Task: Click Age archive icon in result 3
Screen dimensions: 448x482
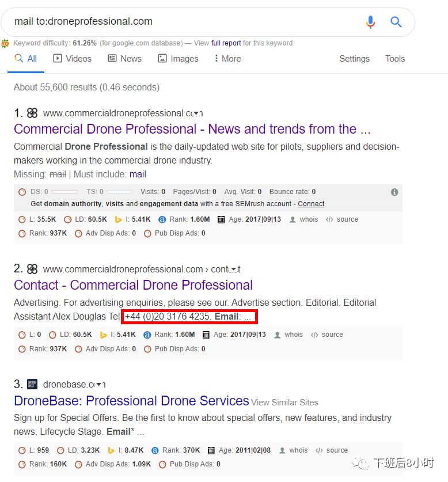Action: coord(211,450)
